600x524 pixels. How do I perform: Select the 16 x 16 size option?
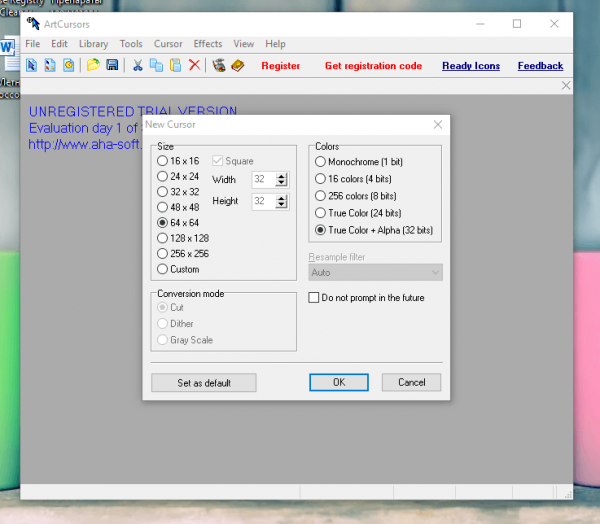[x=178, y=161]
